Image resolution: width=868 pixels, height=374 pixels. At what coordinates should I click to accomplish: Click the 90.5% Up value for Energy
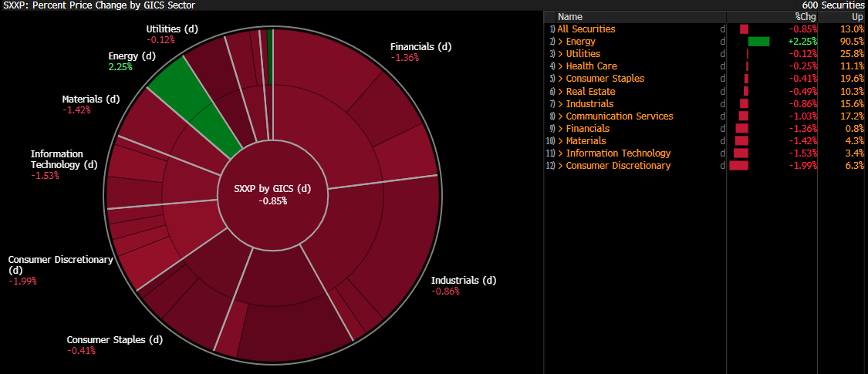click(851, 42)
